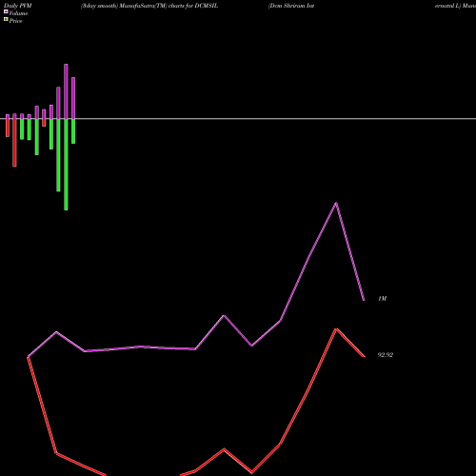Click the '92.92' price value label
The image size is (476, 476).
click(x=386, y=355)
